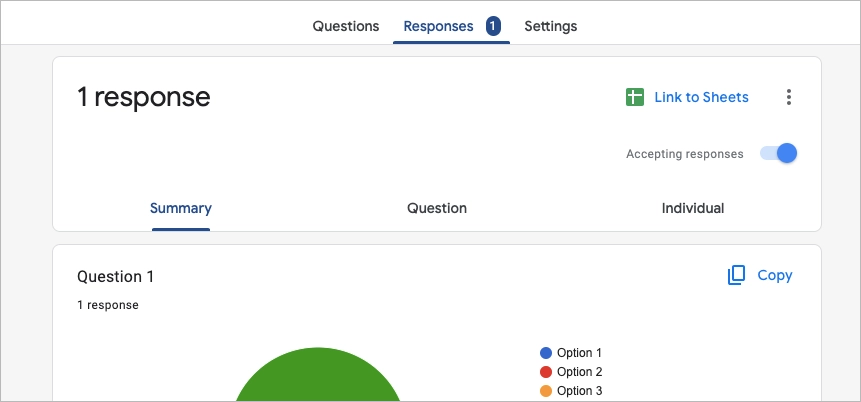Click the response count badge on Responses
This screenshot has height=402, width=861.
click(x=493, y=26)
